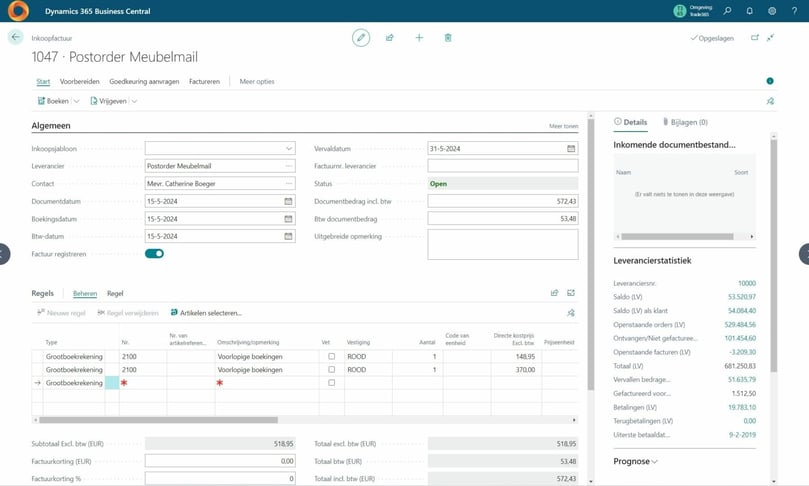Image resolution: width=809 pixels, height=486 pixels.
Task: Go back with the arrow icon
Action: [15, 37]
